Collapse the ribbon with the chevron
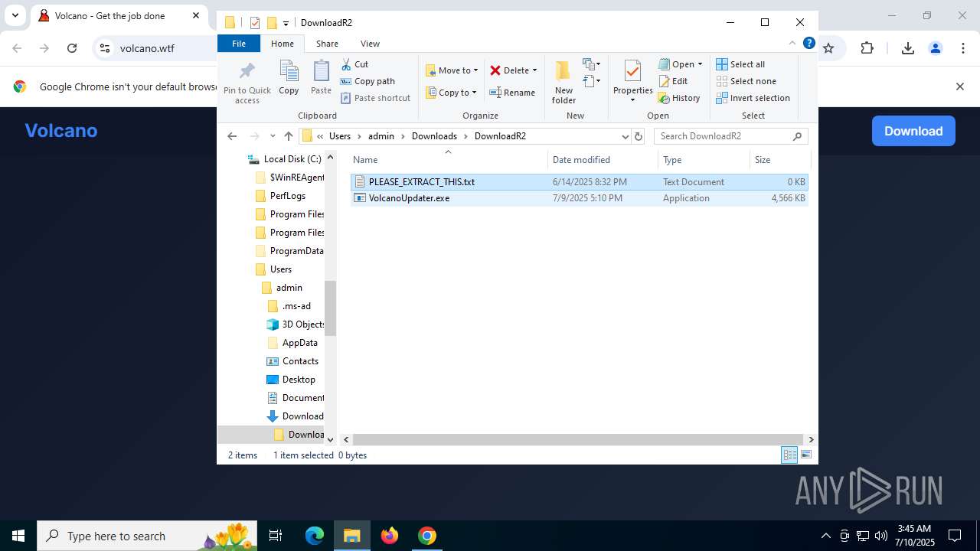Viewport: 980px width, 551px height. (792, 44)
